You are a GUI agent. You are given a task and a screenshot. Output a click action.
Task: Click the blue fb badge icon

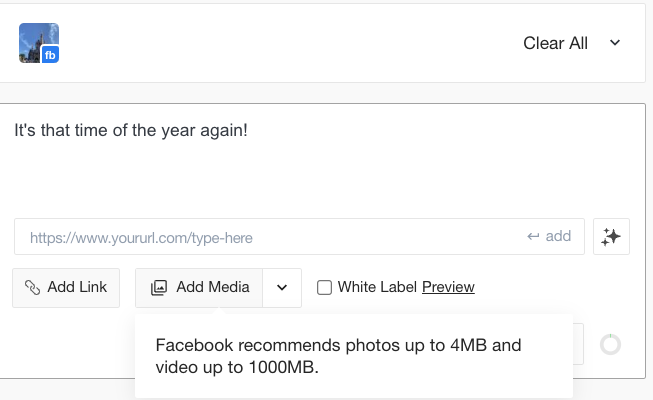[50, 55]
